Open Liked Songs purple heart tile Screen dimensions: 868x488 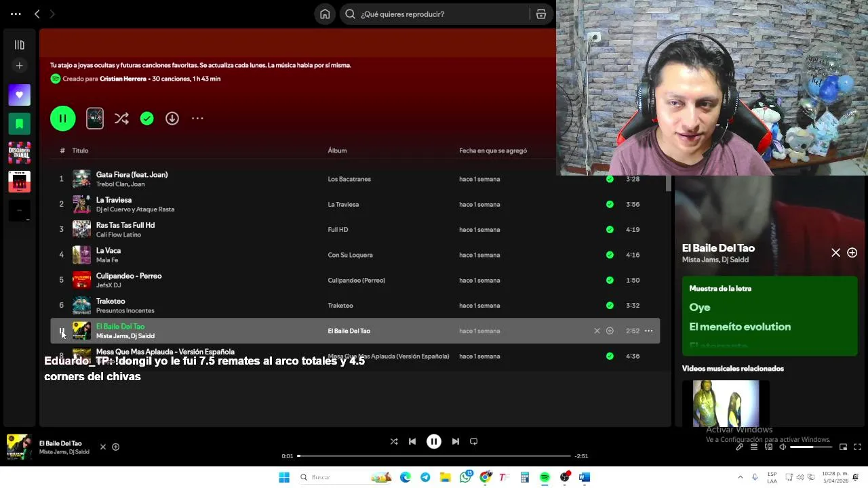pos(19,95)
